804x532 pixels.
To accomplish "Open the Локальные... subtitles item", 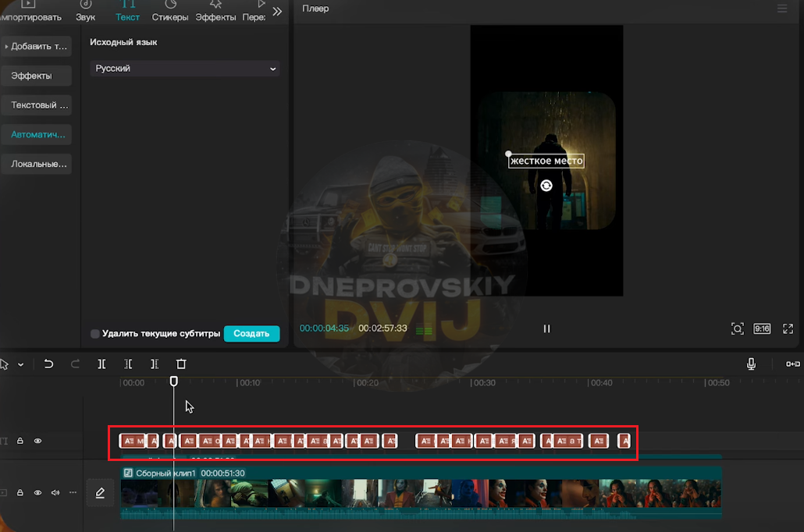I will click(37, 164).
